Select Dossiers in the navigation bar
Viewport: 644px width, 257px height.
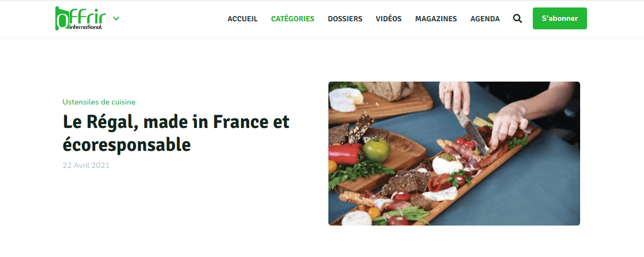tap(345, 19)
